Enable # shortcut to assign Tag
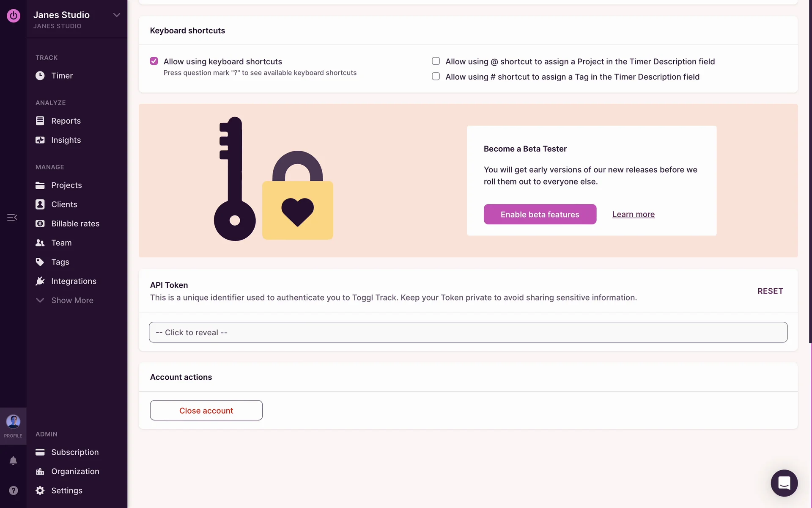This screenshot has width=812, height=508. pos(436,77)
